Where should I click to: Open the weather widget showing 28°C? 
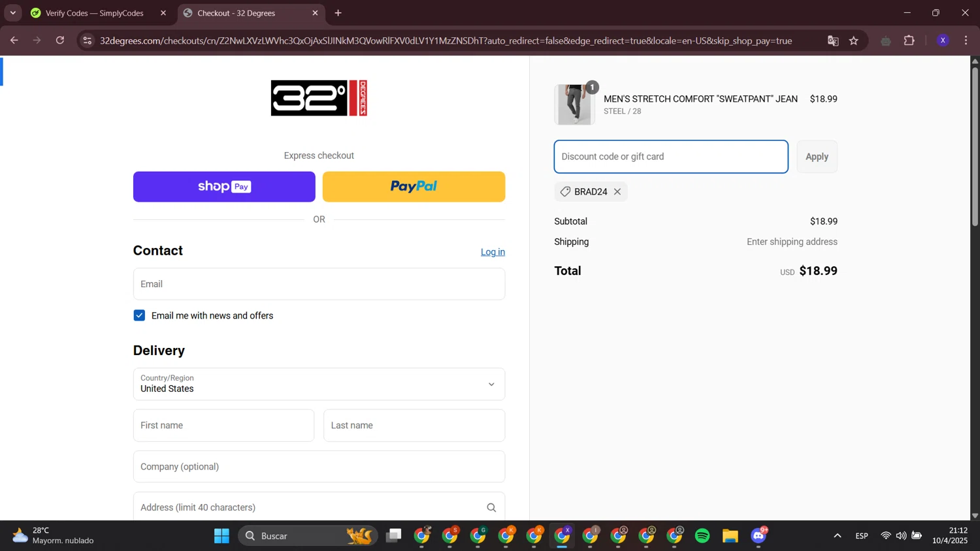54,535
